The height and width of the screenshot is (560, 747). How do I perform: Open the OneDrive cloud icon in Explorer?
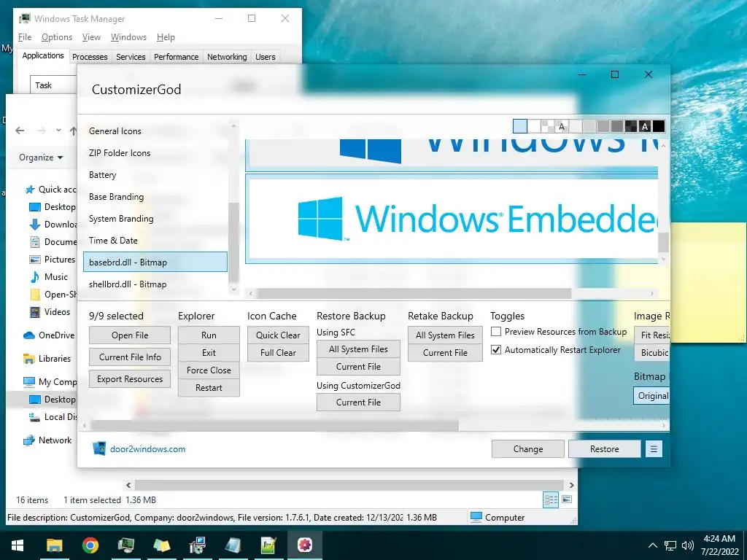tap(29, 335)
